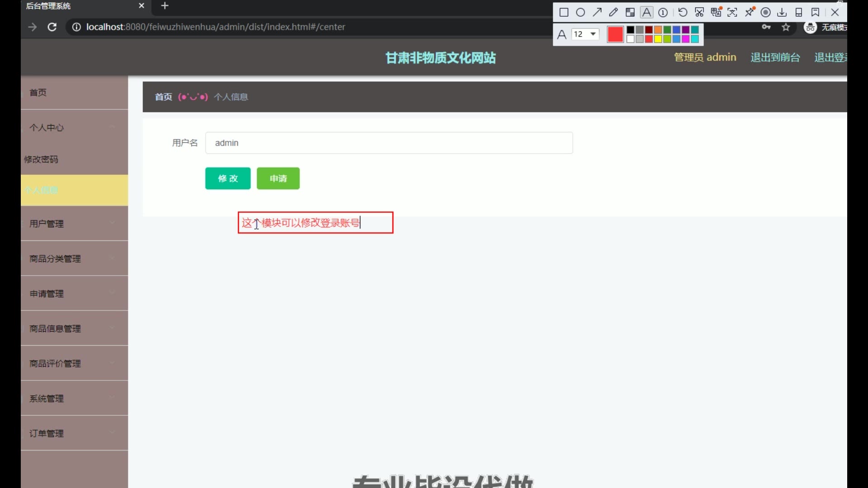Pick the yellow color swatch

coord(658,39)
